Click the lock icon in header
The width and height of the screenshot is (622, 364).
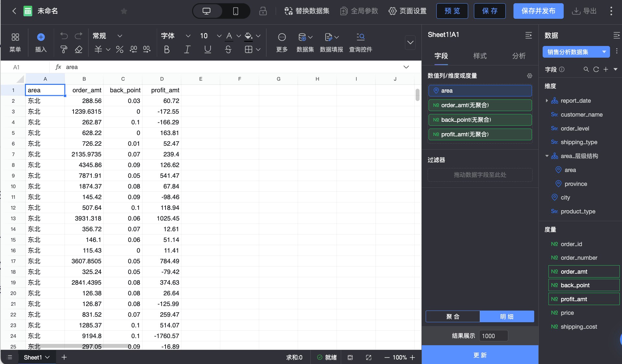(x=263, y=11)
